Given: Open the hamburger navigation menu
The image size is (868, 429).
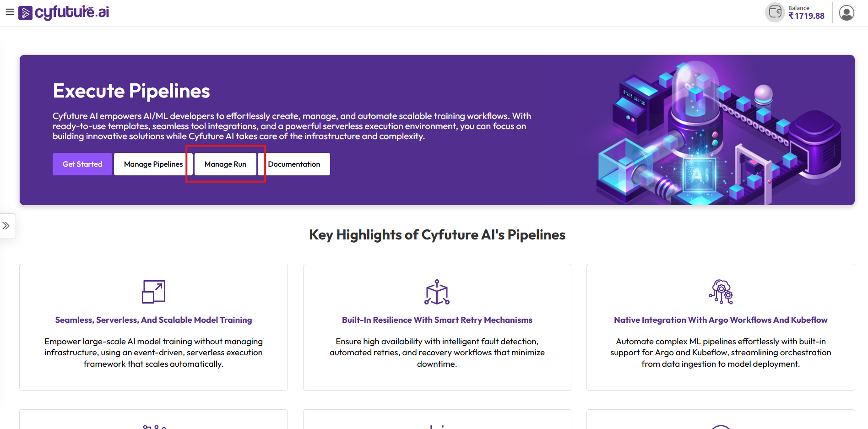Looking at the screenshot, I should point(10,12).
